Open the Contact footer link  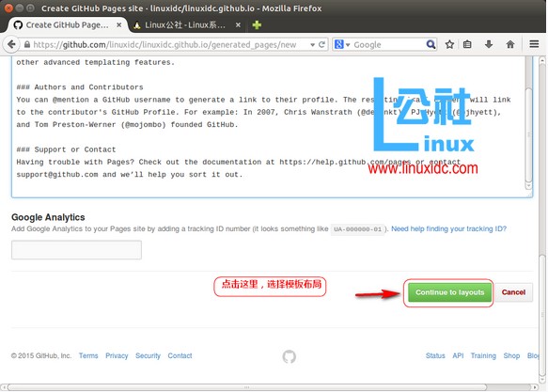point(180,355)
